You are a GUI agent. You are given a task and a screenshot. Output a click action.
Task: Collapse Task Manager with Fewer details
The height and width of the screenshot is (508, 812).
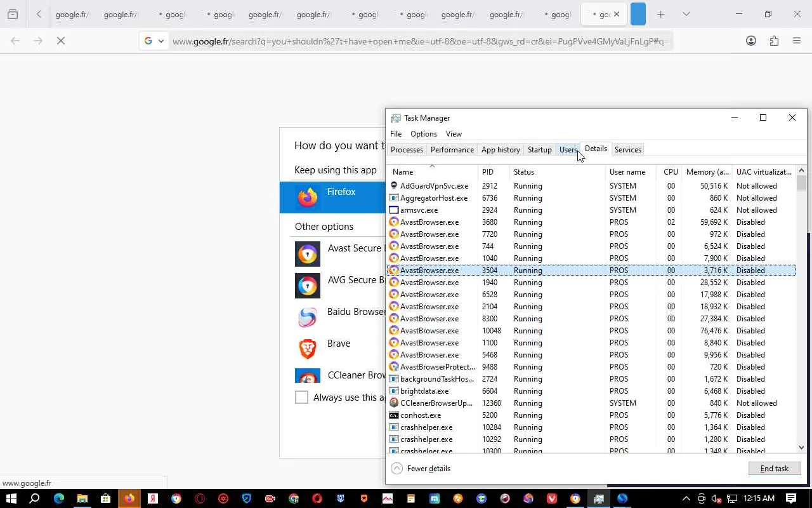pos(421,469)
